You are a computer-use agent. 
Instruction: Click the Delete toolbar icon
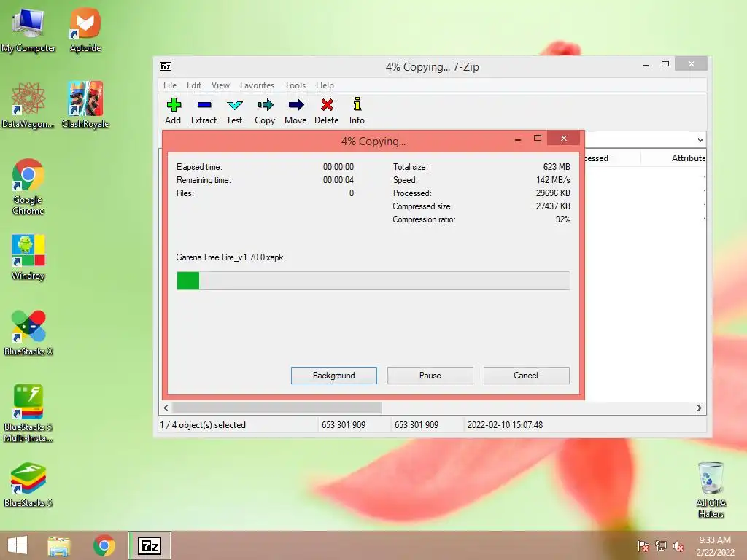(x=327, y=111)
